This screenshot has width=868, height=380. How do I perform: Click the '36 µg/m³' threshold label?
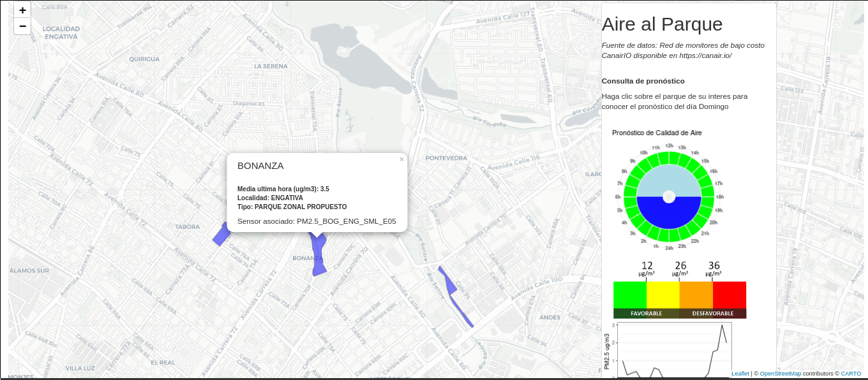click(x=714, y=269)
